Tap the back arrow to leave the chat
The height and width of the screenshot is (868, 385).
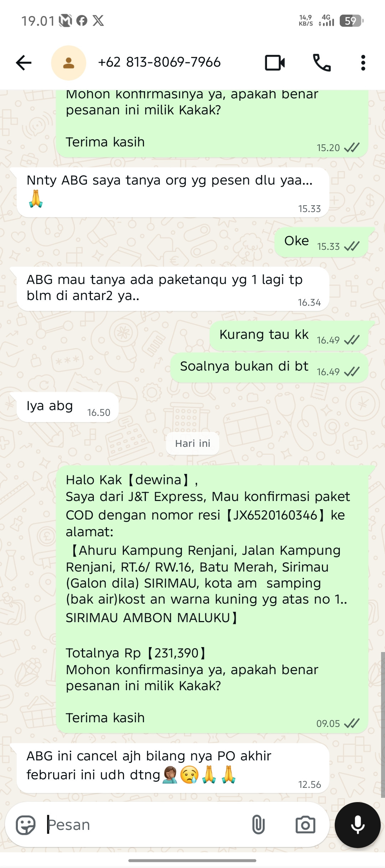coord(24,63)
